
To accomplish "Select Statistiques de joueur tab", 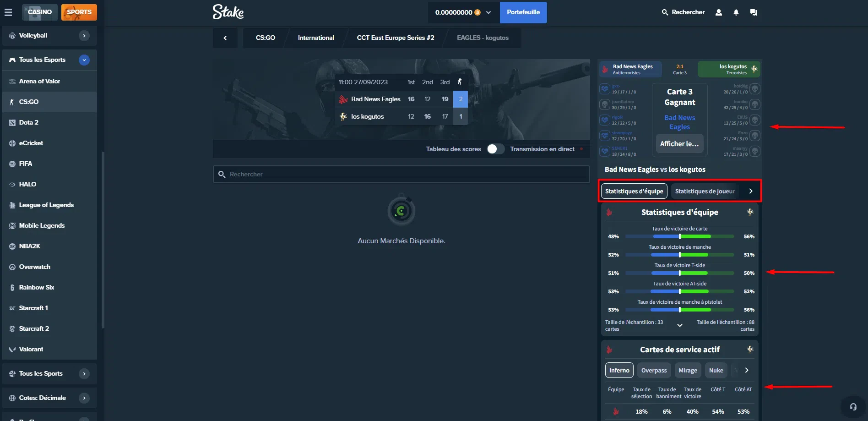I will click(x=705, y=191).
